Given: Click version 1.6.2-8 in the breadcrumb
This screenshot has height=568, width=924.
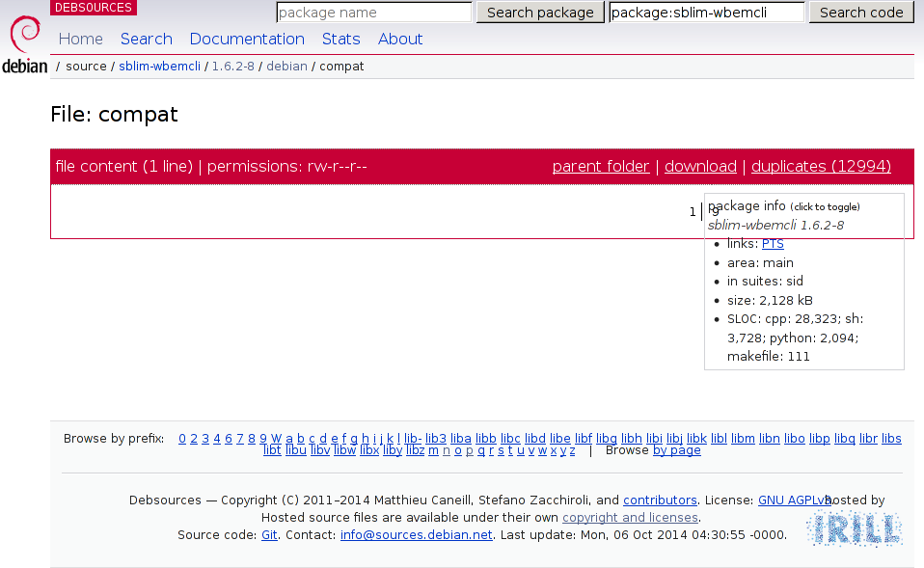Looking at the screenshot, I should (232, 66).
